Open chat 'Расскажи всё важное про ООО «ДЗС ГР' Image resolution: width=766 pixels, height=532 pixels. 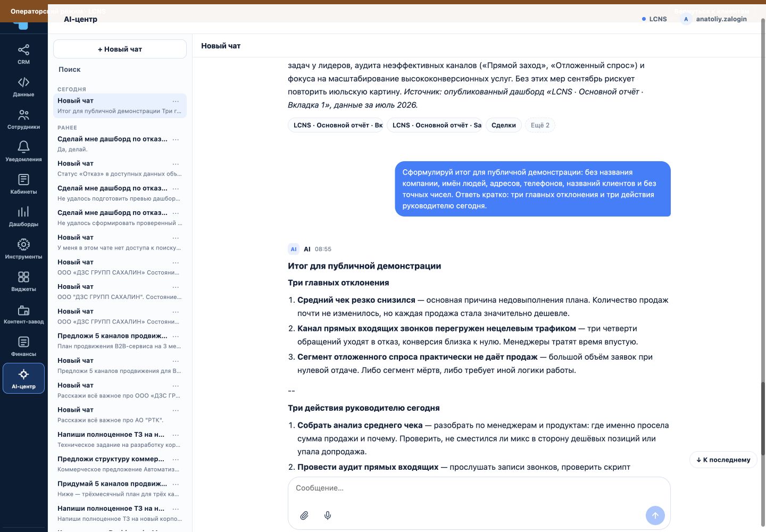pyautogui.click(x=120, y=390)
